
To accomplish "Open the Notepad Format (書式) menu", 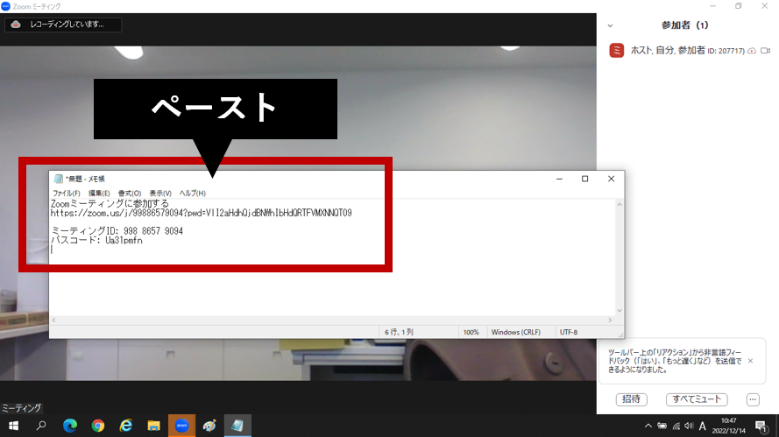I will (x=129, y=193).
